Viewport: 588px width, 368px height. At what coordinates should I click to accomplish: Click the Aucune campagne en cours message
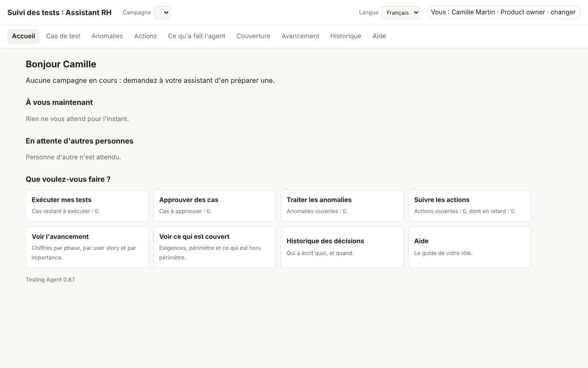point(150,81)
